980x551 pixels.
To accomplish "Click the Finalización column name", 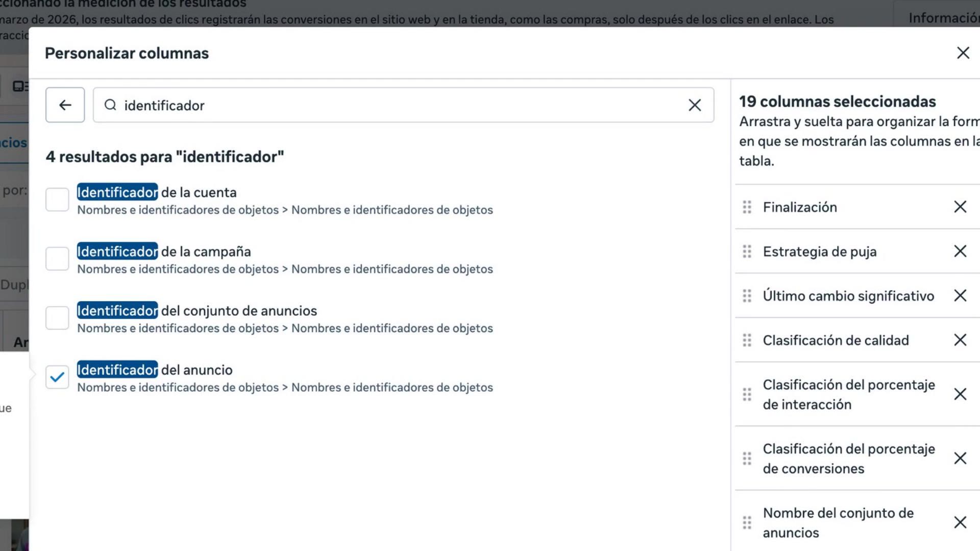I will [800, 207].
